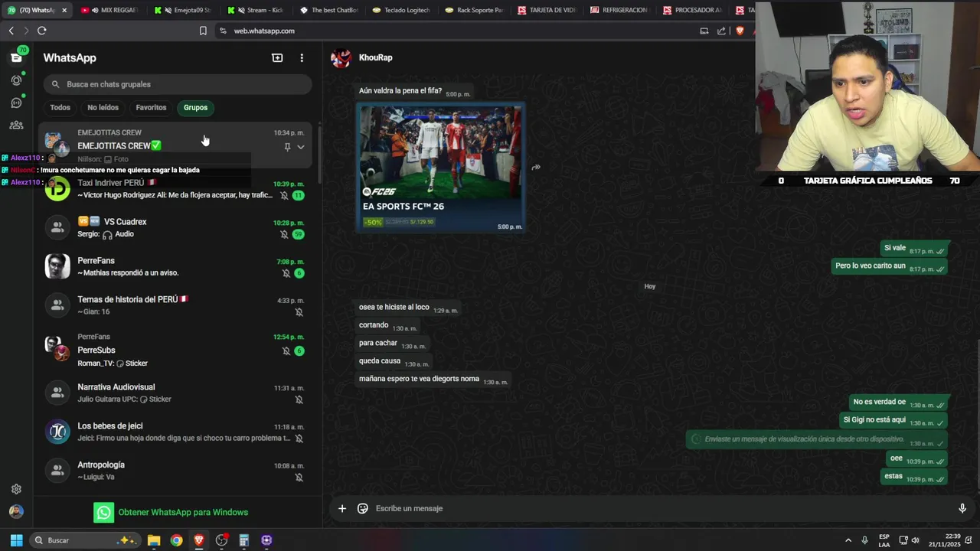Viewport: 980px width, 551px height.
Task: Reload the page with the browser refresh button
Action: click(x=41, y=31)
